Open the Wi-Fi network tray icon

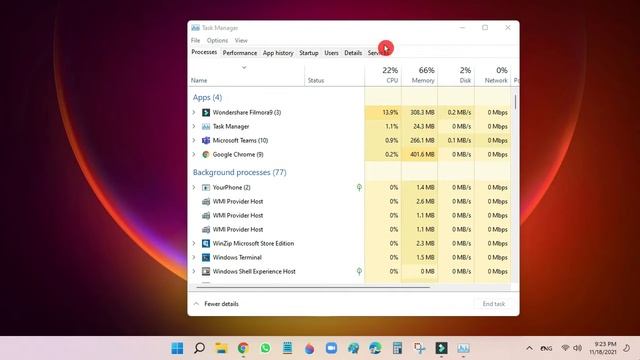click(565, 348)
